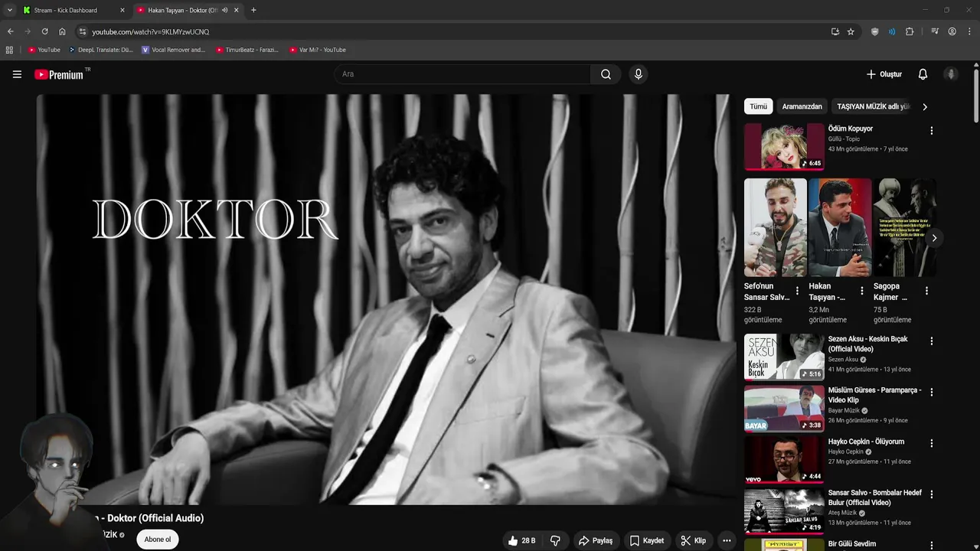Click the Abone ol subscribe button
980x551 pixels.
click(158, 540)
